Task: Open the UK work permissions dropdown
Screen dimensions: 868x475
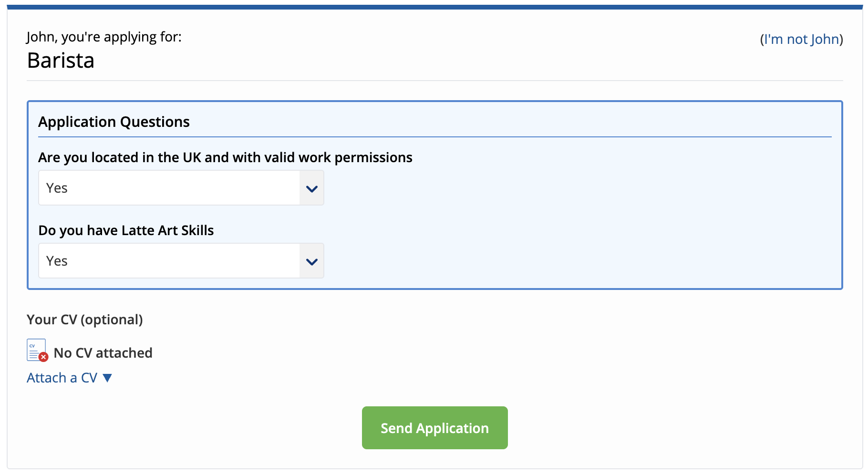Action: [181, 188]
